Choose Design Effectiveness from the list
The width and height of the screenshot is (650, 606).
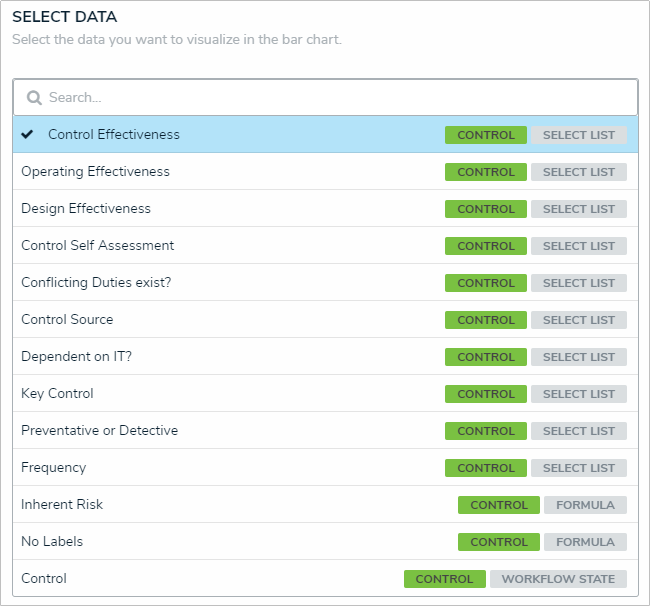point(86,209)
